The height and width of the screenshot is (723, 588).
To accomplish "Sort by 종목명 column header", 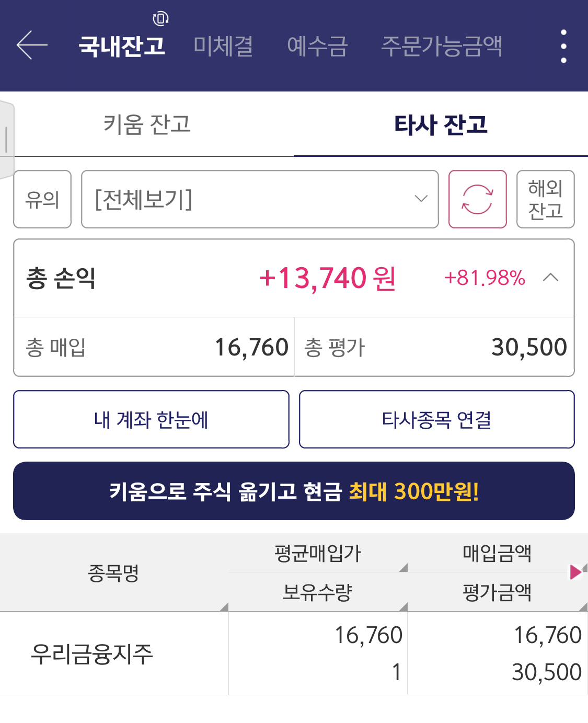I will (113, 573).
